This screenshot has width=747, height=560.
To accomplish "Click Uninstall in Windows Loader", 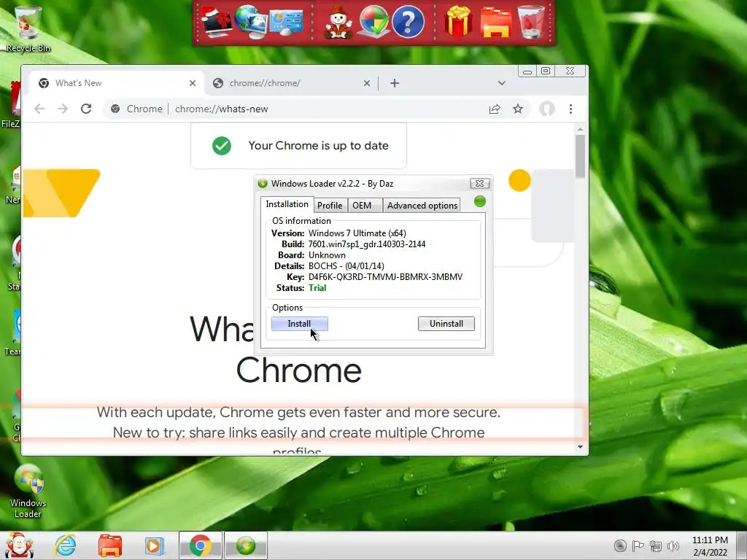I will [x=446, y=324].
